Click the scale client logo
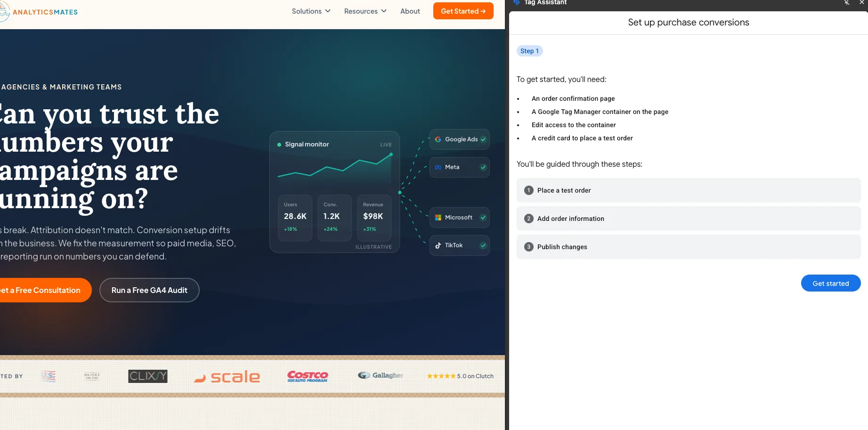 coord(227,376)
